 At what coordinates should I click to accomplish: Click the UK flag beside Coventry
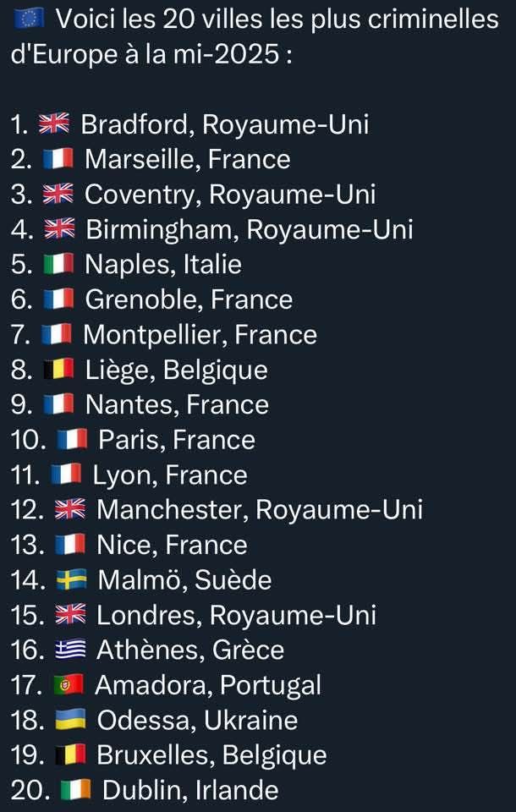[x=58, y=195]
